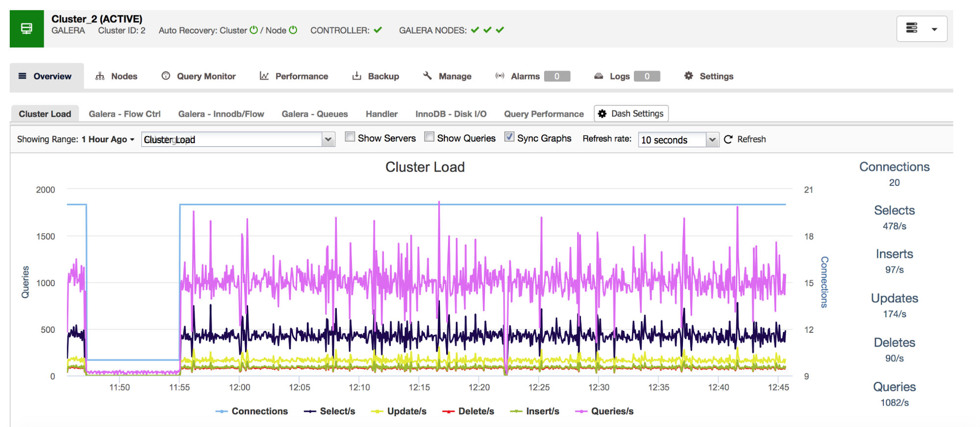Viewport: 980px width, 427px height.
Task: Click the Alarms count badge
Action: point(557,76)
